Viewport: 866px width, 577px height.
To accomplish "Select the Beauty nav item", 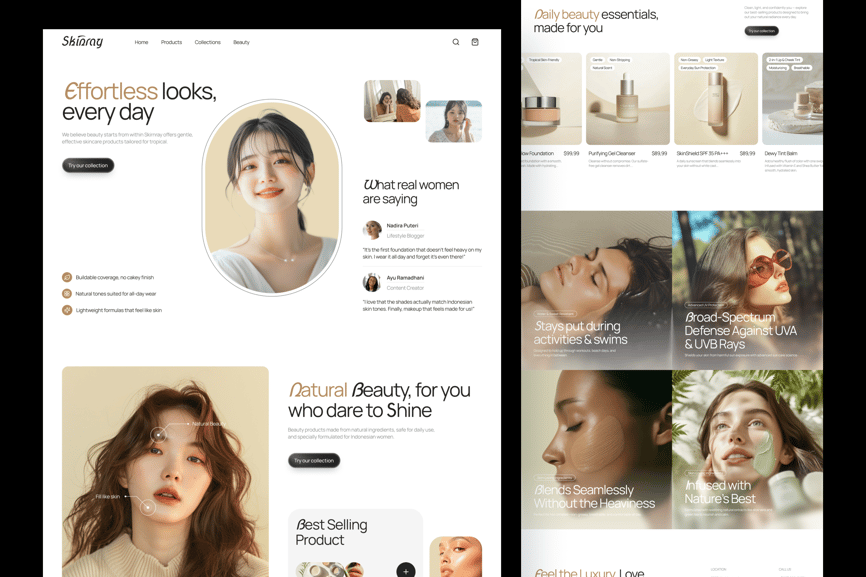I will click(x=241, y=42).
